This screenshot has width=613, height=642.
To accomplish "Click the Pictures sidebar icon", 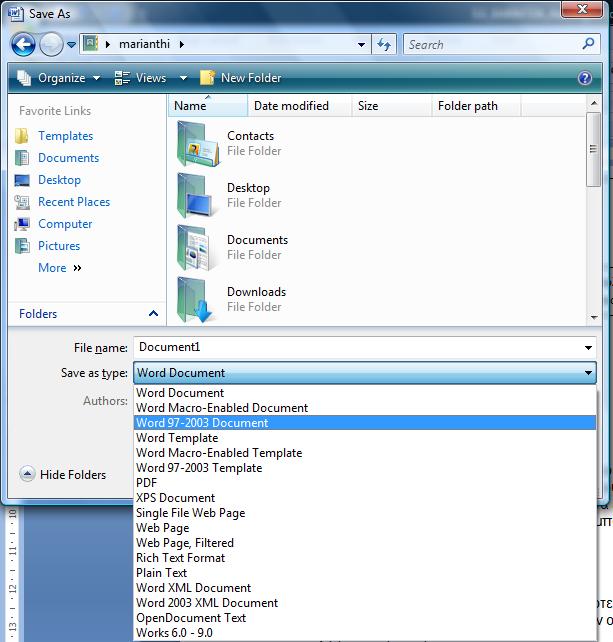I will click(x=22, y=246).
